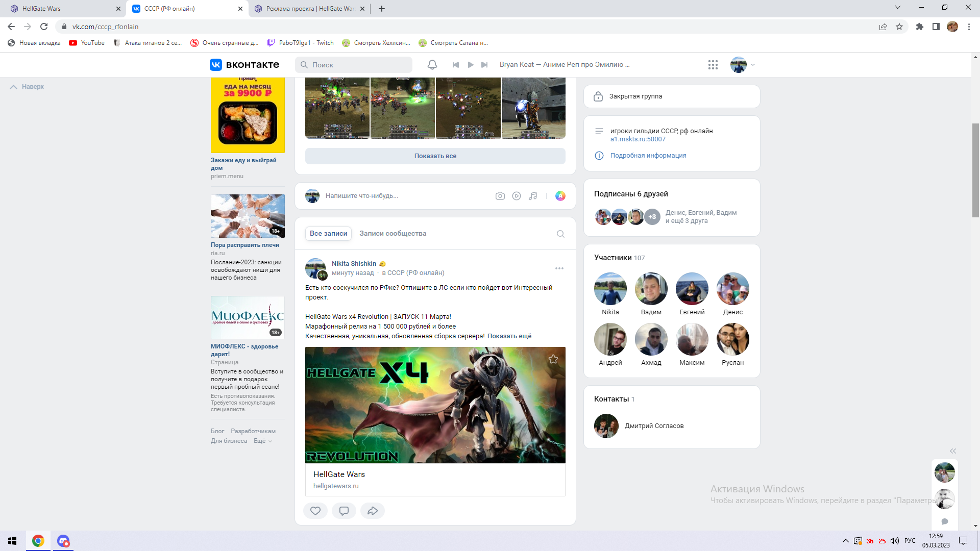This screenshot has width=980, height=551.
Task: Click 'Наверх' to return to top
Action: [x=27, y=87]
